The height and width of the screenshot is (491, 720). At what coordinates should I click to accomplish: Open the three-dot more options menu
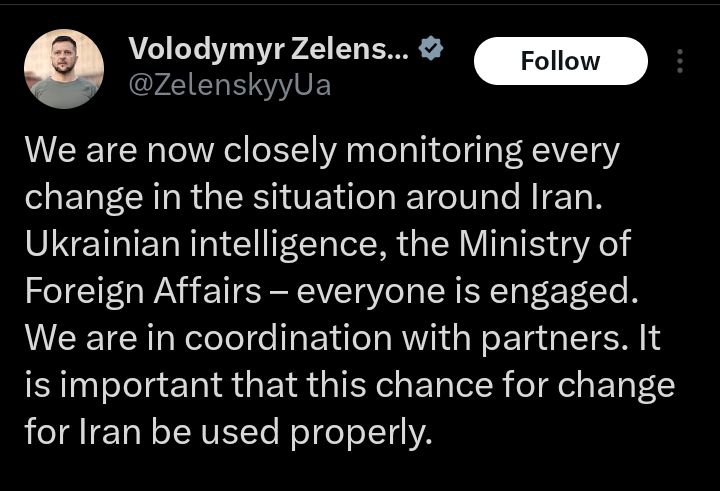pyautogui.click(x=680, y=61)
